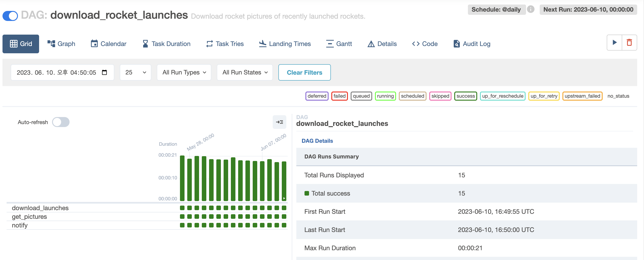Switch to the Calendar tab
The width and height of the screenshot is (644, 260).
(108, 44)
